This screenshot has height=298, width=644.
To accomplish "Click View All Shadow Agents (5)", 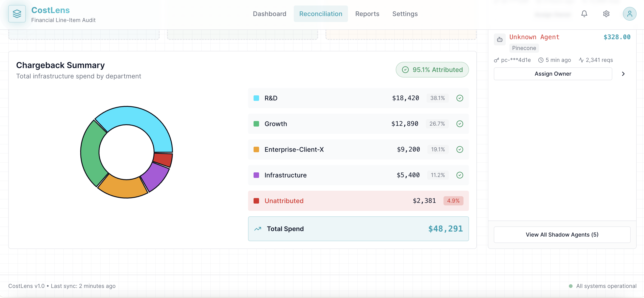I will point(562,234).
